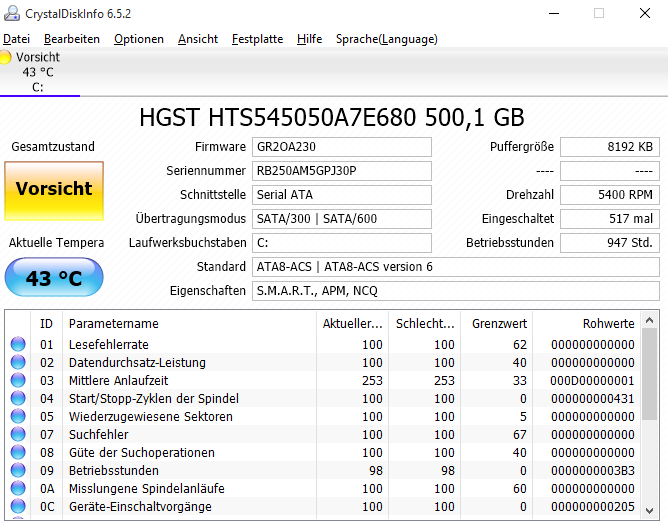Image resolution: width=668 pixels, height=524 pixels.
Task: Click the Eigenschaften field S.M.A.R.T., APM, NCQ
Action: coord(456,291)
